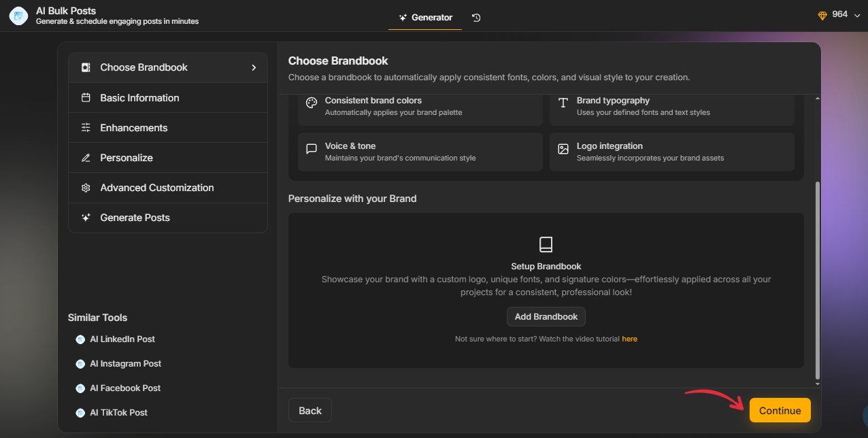Click the Logo integration card

672,152
